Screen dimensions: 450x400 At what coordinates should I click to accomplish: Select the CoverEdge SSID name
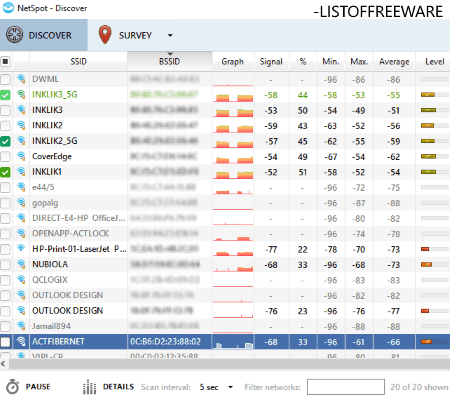point(52,156)
